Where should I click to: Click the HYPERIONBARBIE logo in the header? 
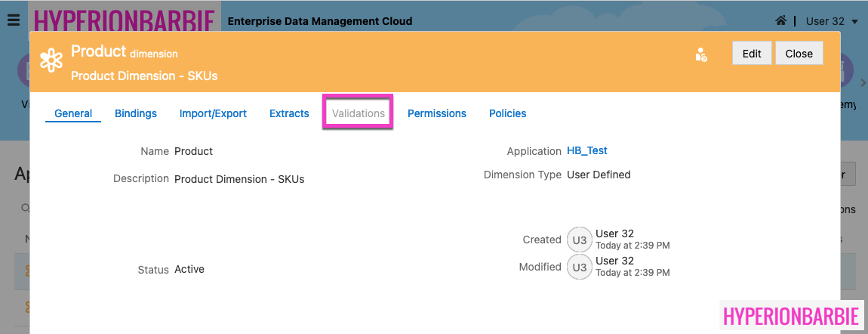tap(125, 21)
